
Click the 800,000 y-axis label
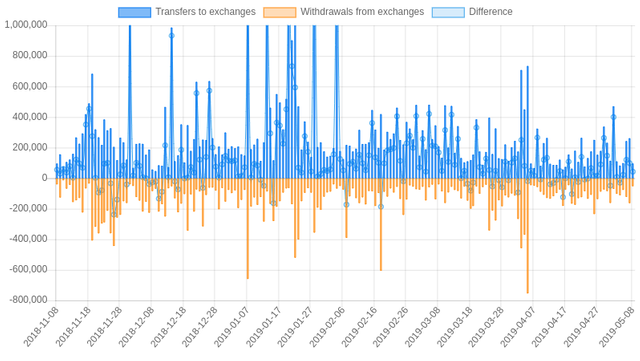tap(30, 56)
